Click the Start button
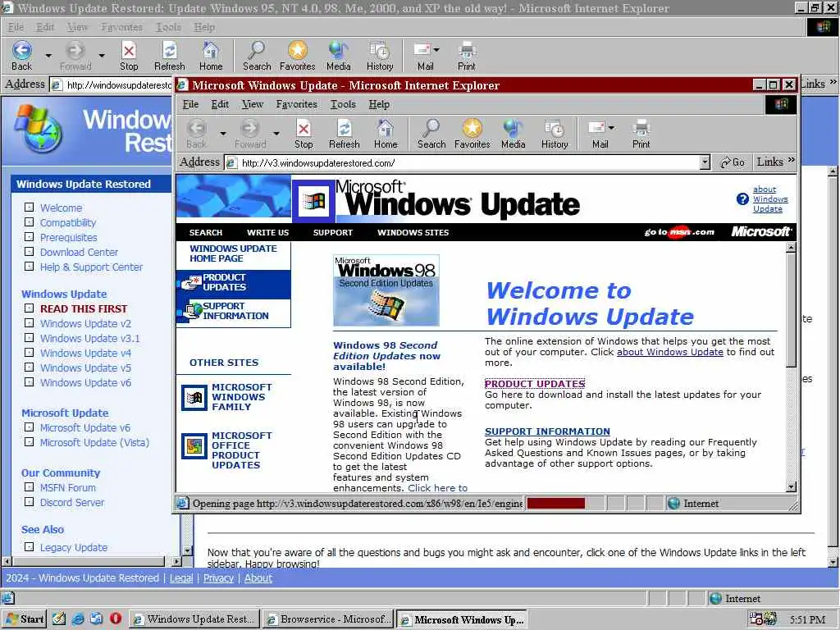This screenshot has height=630, width=840. pyautogui.click(x=24, y=619)
